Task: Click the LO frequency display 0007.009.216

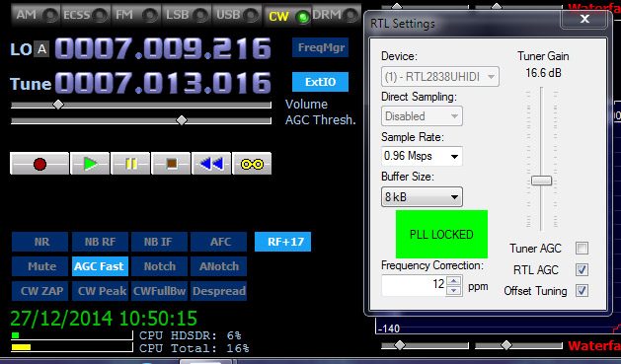Action: [163, 48]
